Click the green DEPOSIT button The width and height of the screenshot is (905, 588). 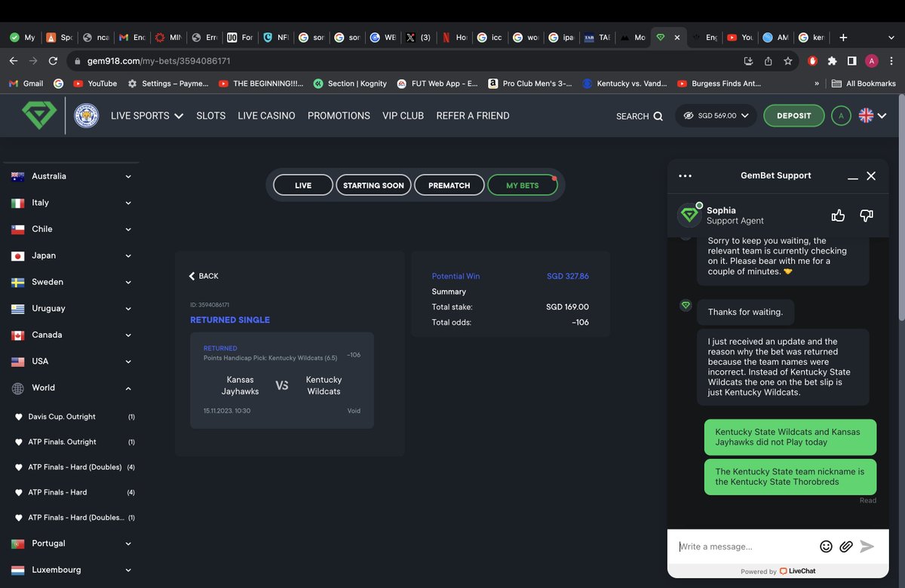[794, 116]
